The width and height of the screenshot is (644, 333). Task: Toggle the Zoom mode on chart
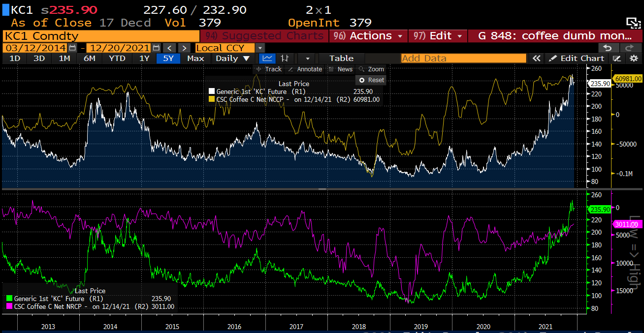(x=371, y=69)
